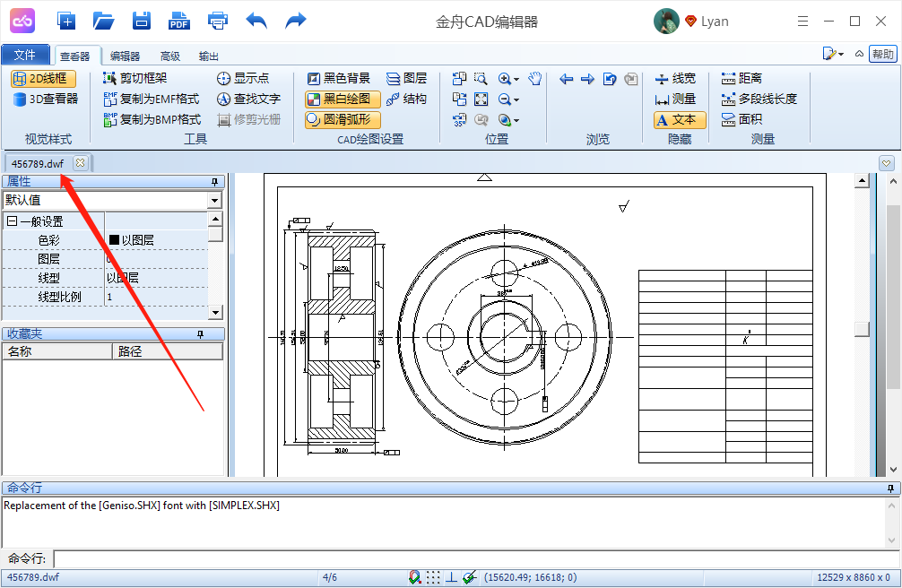Close the 456789.dwf document tab
Image resolution: width=902 pixels, height=588 pixels.
tap(80, 163)
